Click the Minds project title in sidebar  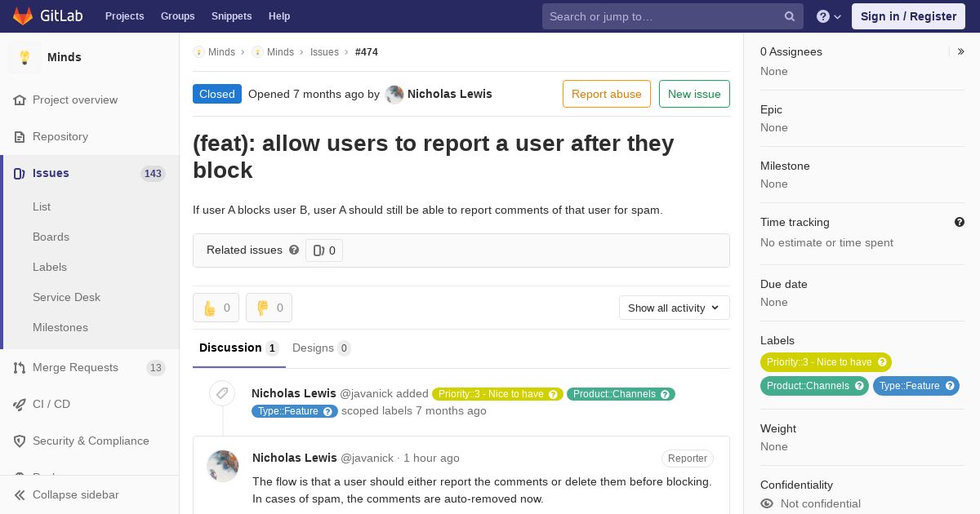click(x=65, y=57)
